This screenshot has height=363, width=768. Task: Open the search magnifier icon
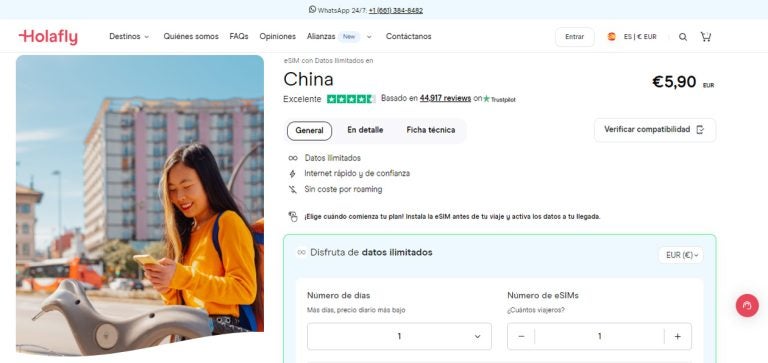click(683, 37)
